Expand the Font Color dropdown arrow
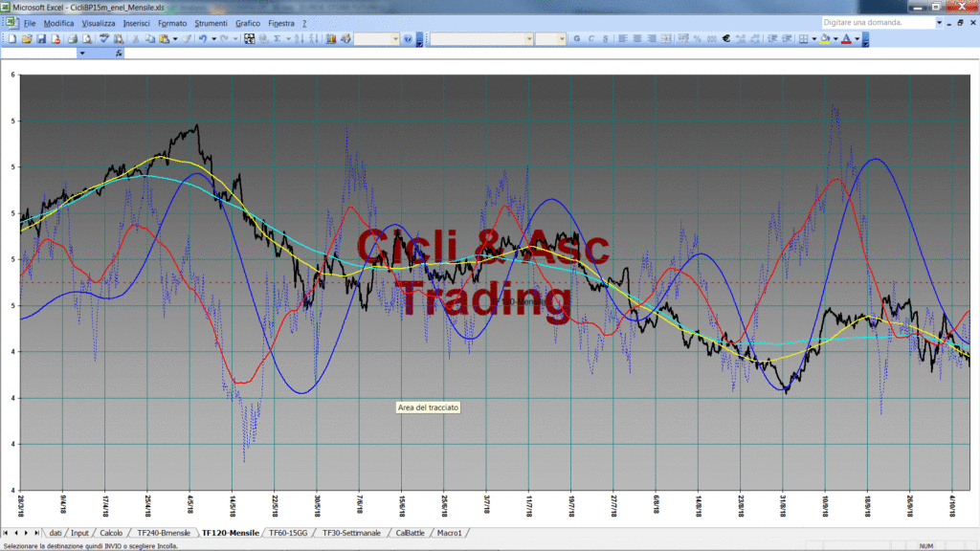This screenshot has height=551, width=980. 857,38
